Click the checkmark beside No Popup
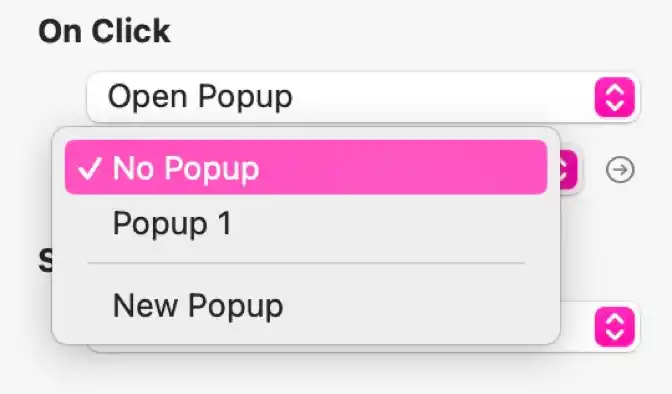The image size is (672, 394). pos(90,168)
